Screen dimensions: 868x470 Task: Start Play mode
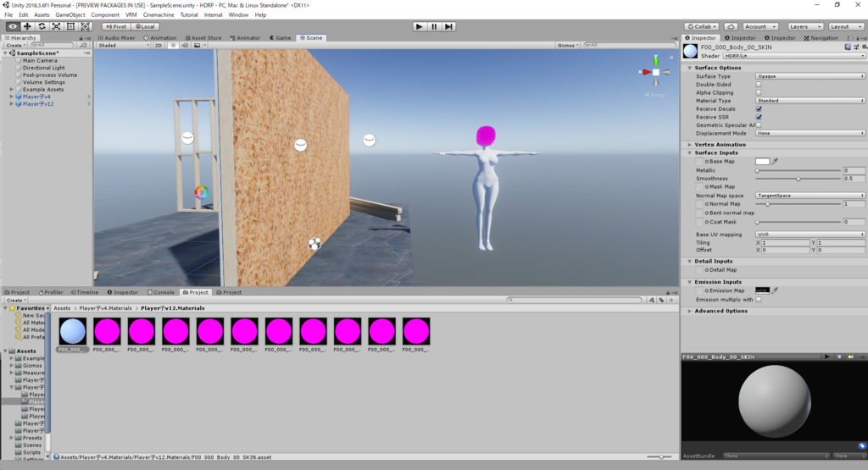pos(419,26)
